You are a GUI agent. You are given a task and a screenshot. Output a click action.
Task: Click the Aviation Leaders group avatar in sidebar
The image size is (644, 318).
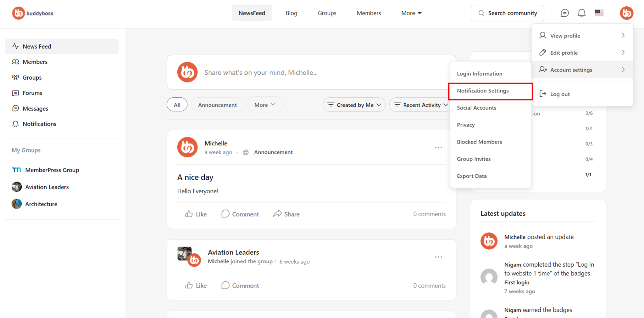(x=17, y=187)
